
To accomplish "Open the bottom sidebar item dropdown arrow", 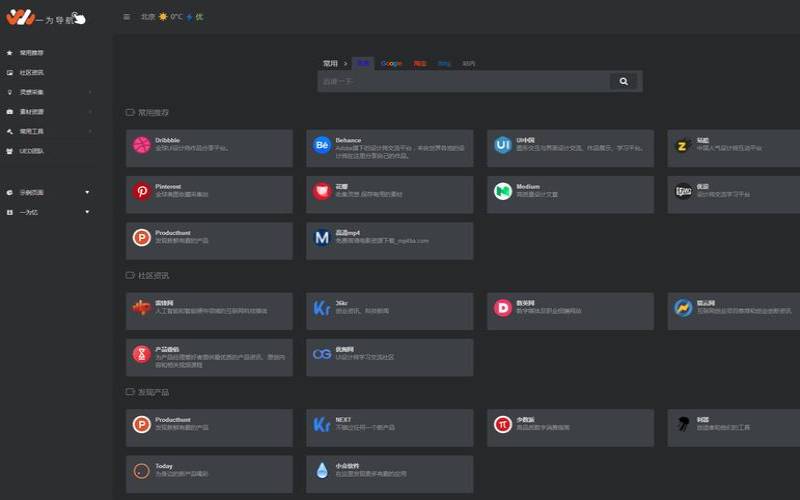I will point(87,212).
